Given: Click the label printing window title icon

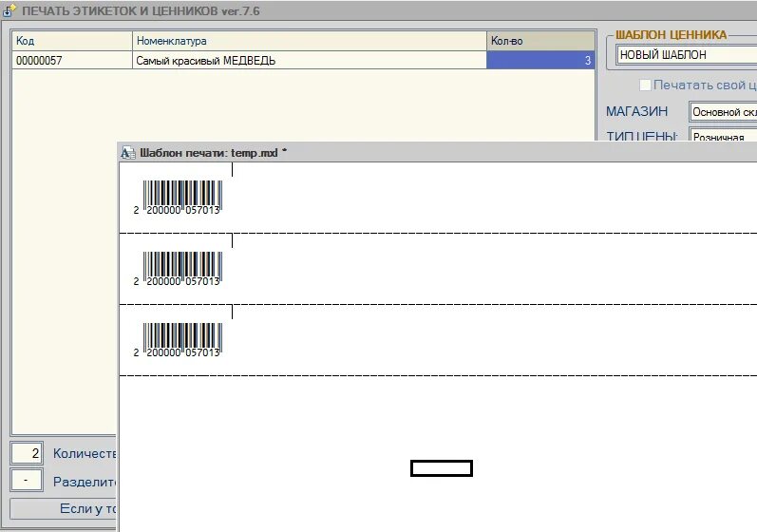Looking at the screenshot, I should tap(9, 10).
